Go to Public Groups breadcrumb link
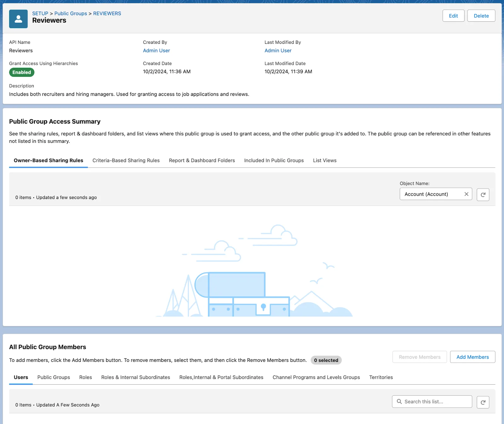504x424 pixels. (71, 14)
